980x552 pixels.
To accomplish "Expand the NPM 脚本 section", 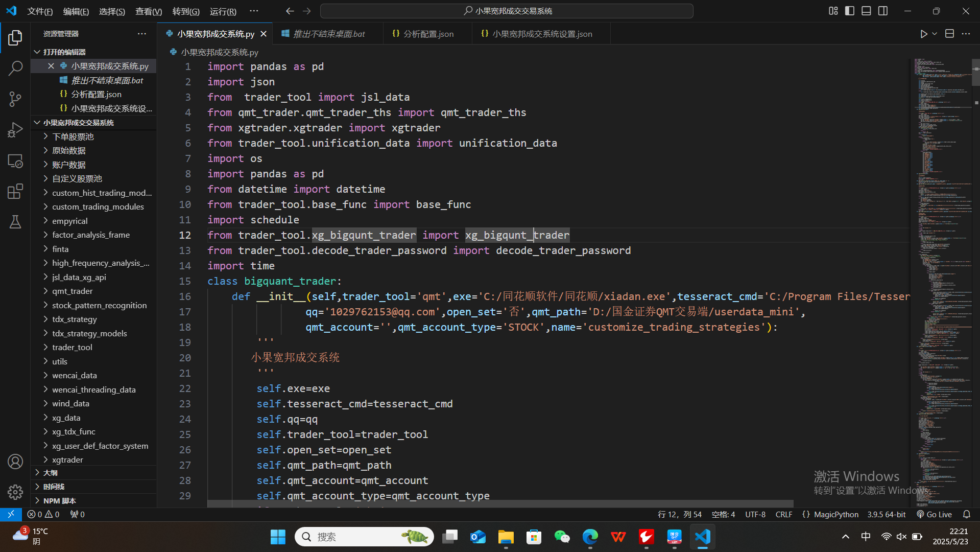I will pos(93,500).
